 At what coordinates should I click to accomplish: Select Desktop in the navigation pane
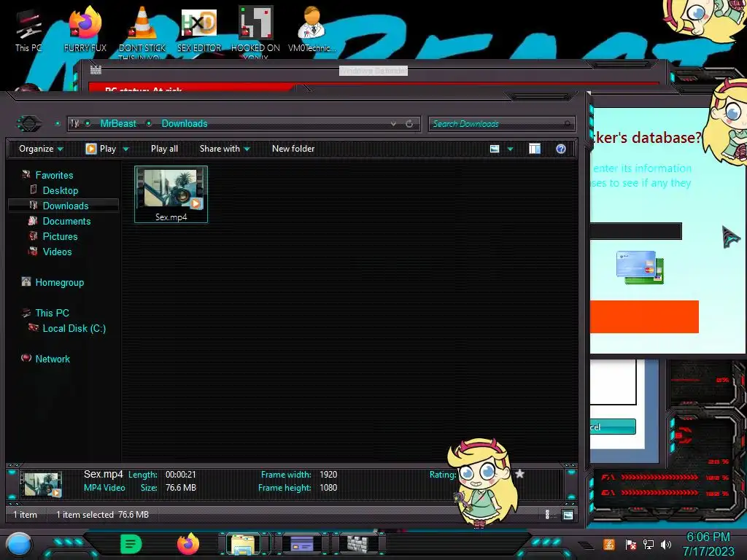(x=60, y=190)
